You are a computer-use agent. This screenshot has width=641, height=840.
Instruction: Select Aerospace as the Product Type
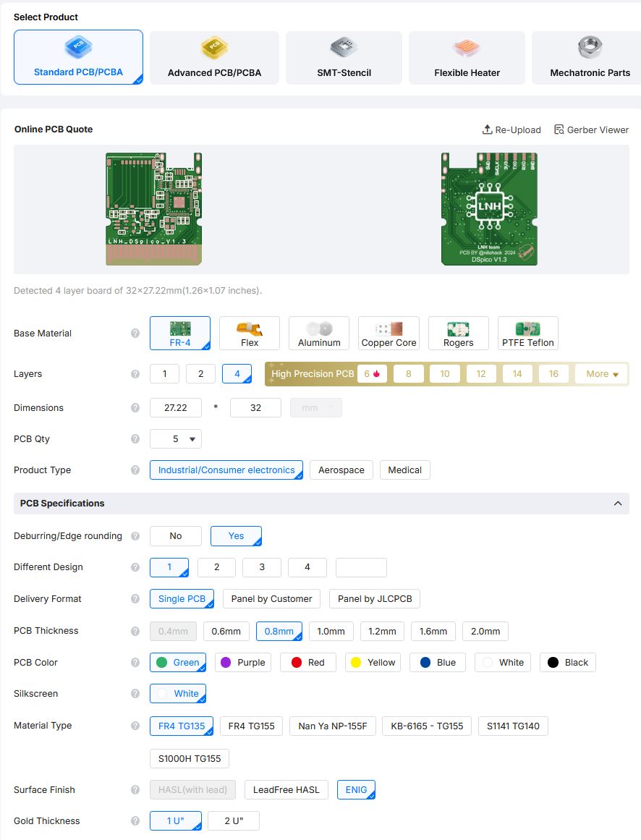(x=341, y=470)
